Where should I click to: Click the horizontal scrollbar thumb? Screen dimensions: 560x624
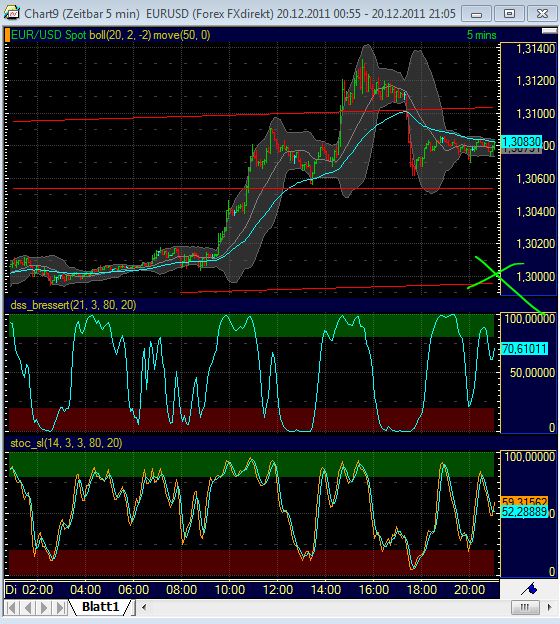(525, 607)
